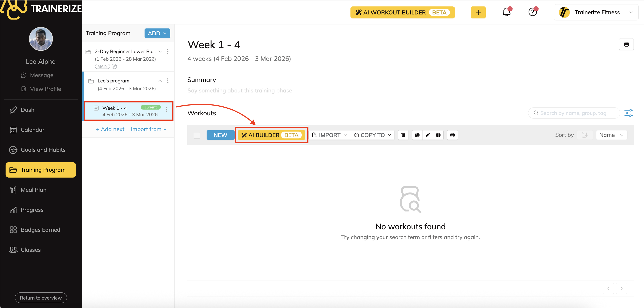The width and height of the screenshot is (644, 308).
Task: Open the IMPORT dropdown
Action: point(329,135)
